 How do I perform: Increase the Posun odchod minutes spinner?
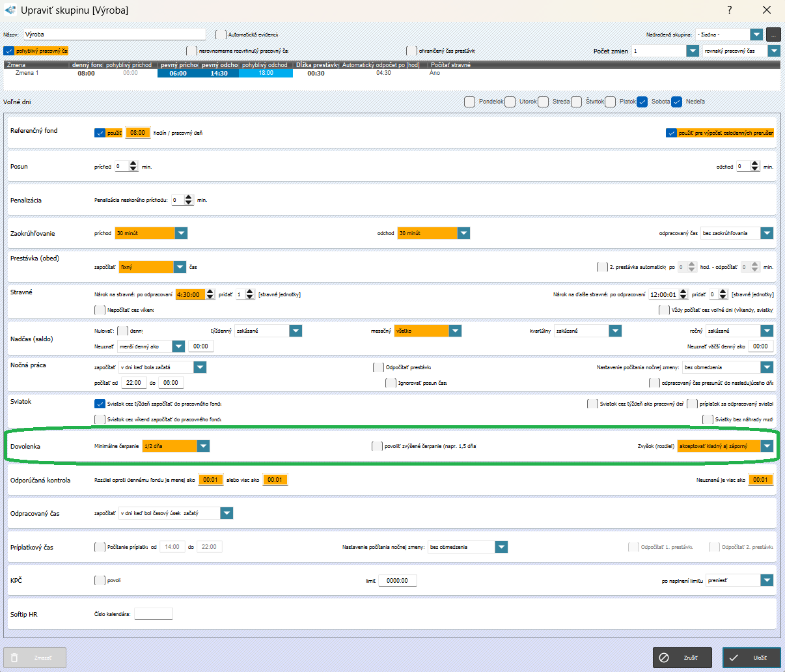755,163
